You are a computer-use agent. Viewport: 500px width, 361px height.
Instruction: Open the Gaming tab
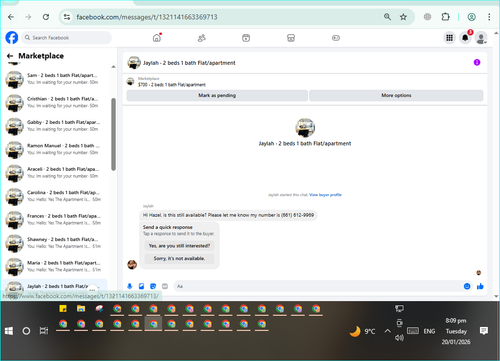pos(336,38)
